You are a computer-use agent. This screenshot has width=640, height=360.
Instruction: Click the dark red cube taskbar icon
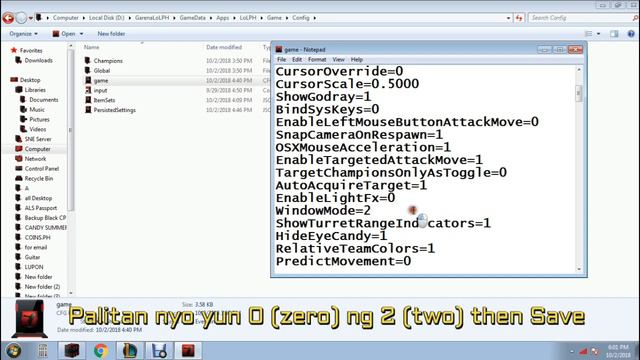coord(72,351)
